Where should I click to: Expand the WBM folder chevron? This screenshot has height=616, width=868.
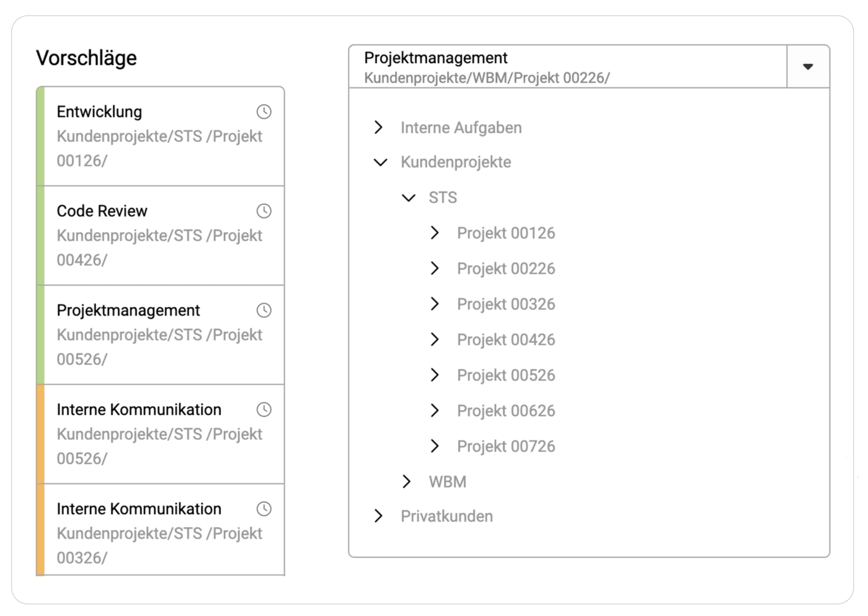407,482
